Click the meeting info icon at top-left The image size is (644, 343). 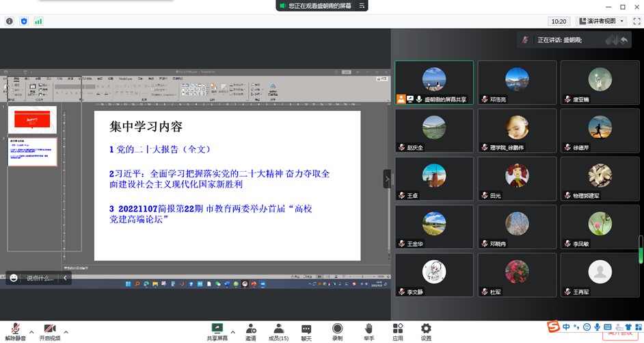(x=10, y=21)
